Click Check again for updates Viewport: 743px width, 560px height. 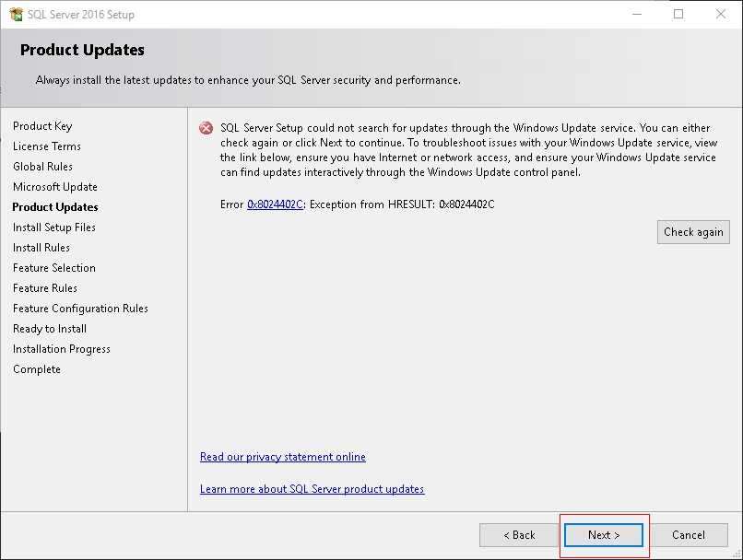tap(693, 232)
